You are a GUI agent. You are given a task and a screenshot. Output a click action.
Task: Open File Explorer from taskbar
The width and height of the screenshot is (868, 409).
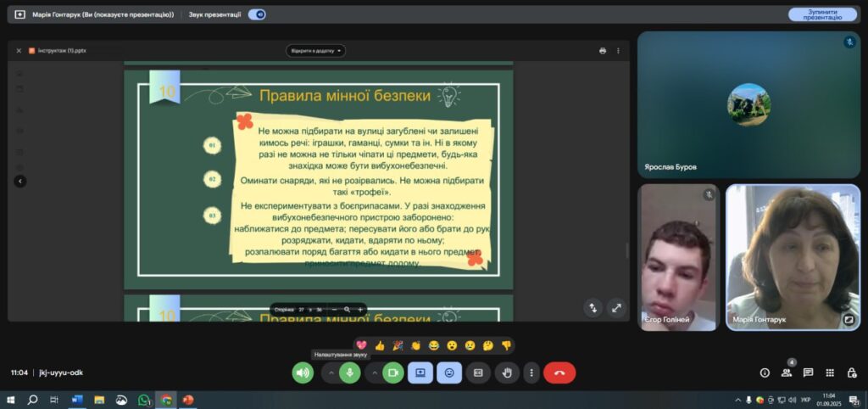(99, 400)
